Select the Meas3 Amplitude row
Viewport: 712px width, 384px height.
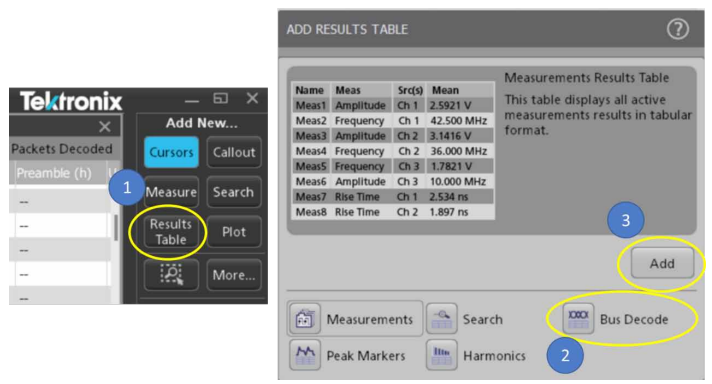393,136
